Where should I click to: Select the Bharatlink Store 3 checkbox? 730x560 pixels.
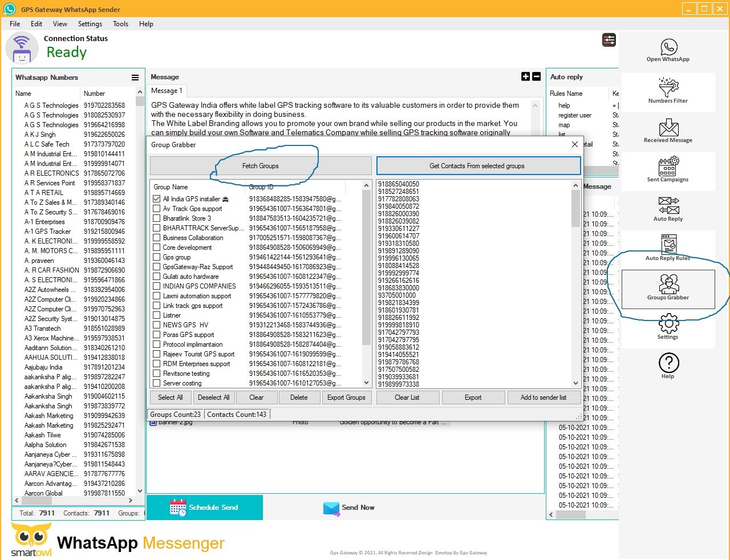(x=156, y=218)
